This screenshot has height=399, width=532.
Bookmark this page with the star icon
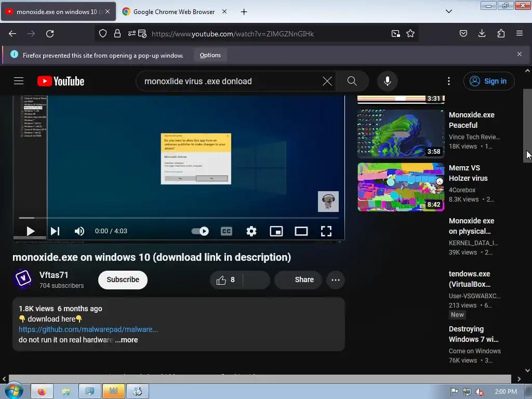tap(410, 33)
